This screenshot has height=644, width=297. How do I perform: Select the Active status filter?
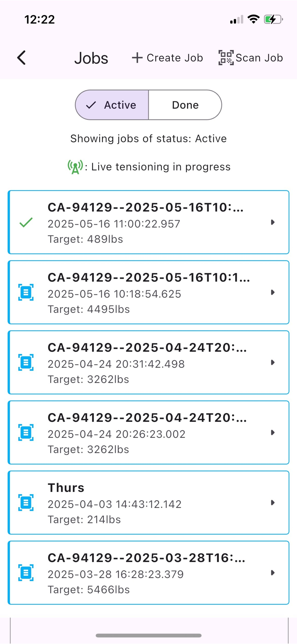tap(112, 105)
